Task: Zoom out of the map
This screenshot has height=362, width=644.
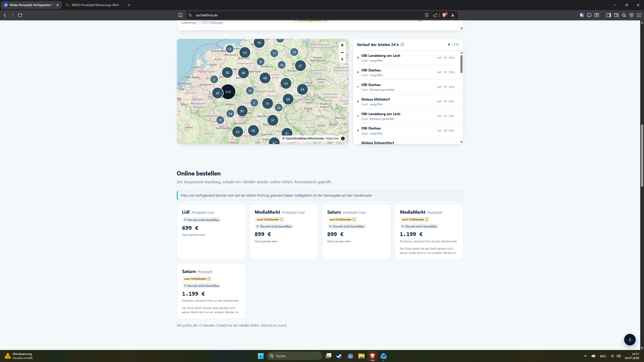Action: click(x=342, y=53)
